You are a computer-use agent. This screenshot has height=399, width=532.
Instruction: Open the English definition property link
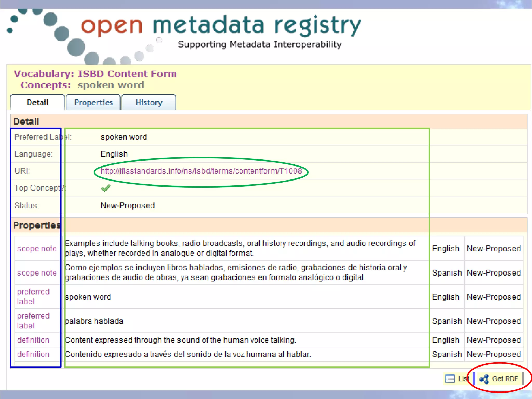coord(33,340)
